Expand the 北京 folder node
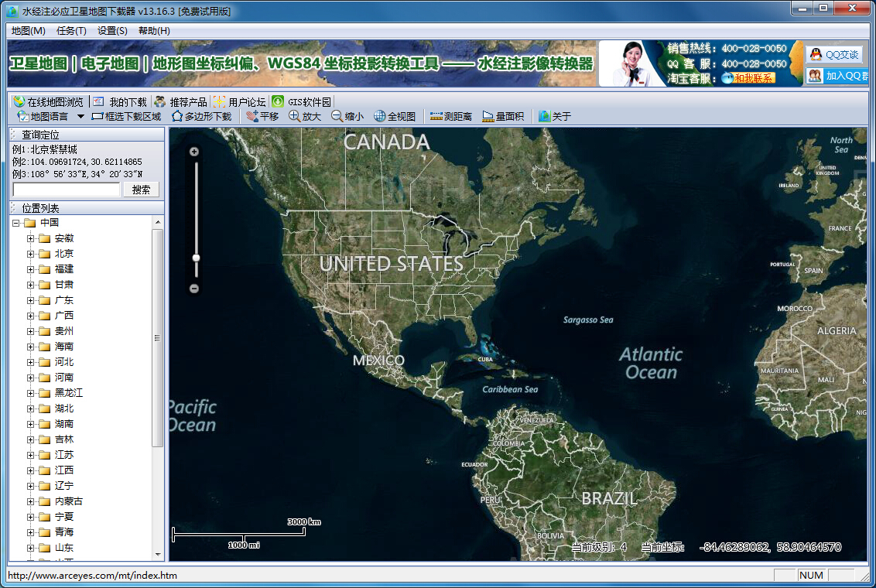The width and height of the screenshot is (876, 588). [31, 254]
